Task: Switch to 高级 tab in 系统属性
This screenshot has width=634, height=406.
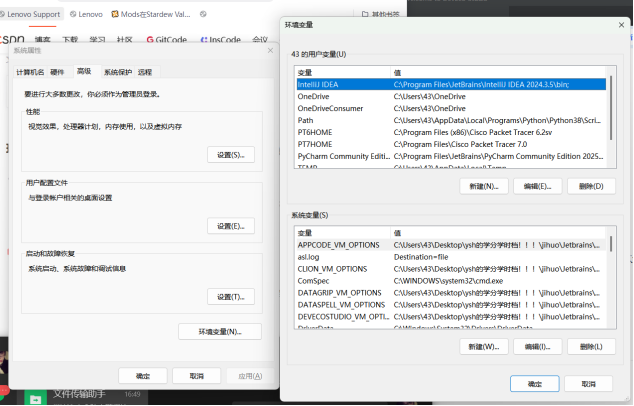Action: 84,72
